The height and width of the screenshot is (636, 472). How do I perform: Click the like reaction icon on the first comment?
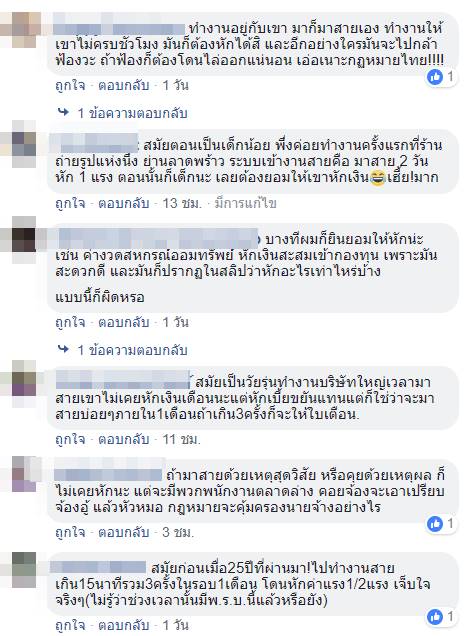click(435, 77)
